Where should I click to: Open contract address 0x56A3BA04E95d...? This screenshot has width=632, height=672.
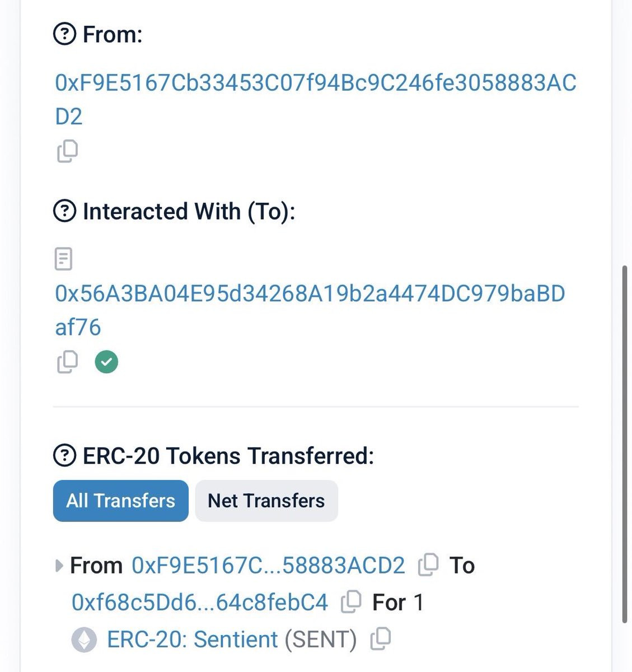(x=310, y=310)
